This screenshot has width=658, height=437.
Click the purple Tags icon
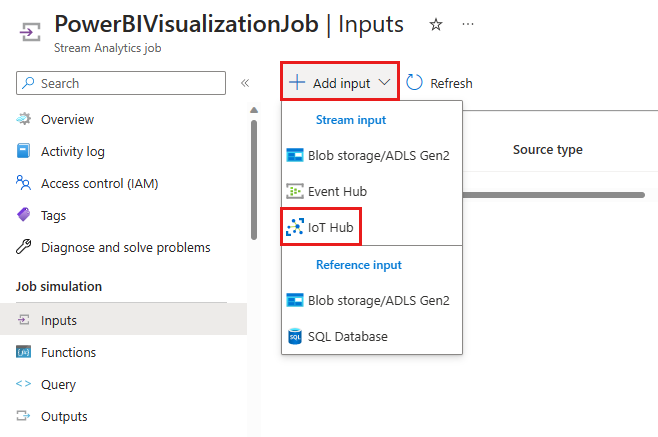24,215
